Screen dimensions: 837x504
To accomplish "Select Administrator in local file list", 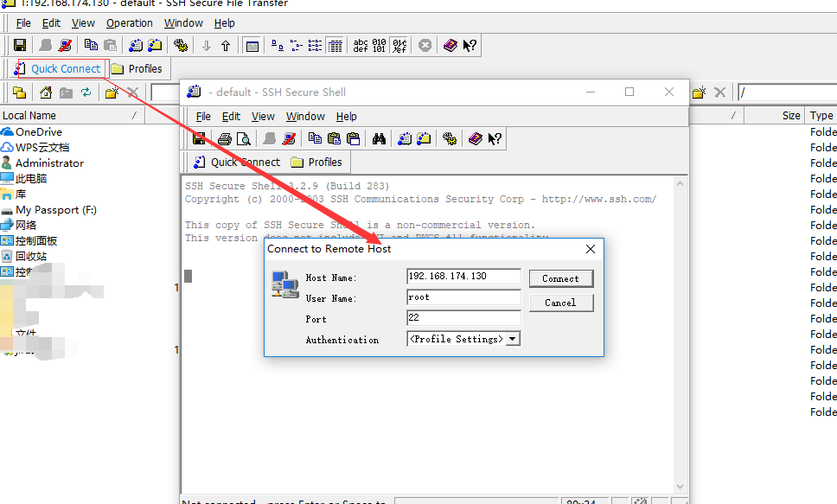I will pyautogui.click(x=42, y=163).
